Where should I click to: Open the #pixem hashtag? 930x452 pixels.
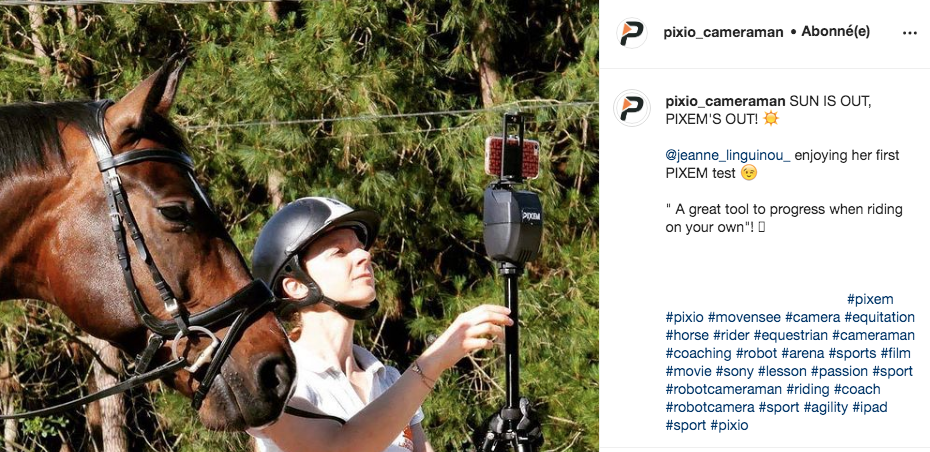click(x=870, y=299)
